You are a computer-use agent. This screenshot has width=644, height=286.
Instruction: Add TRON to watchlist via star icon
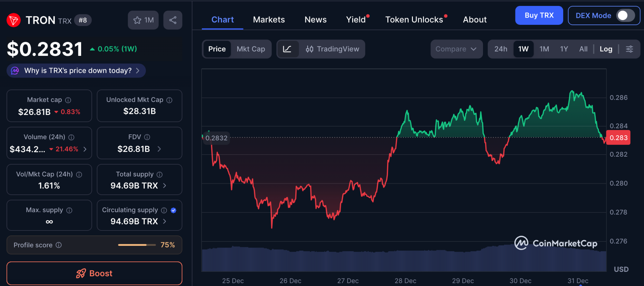coord(137,20)
